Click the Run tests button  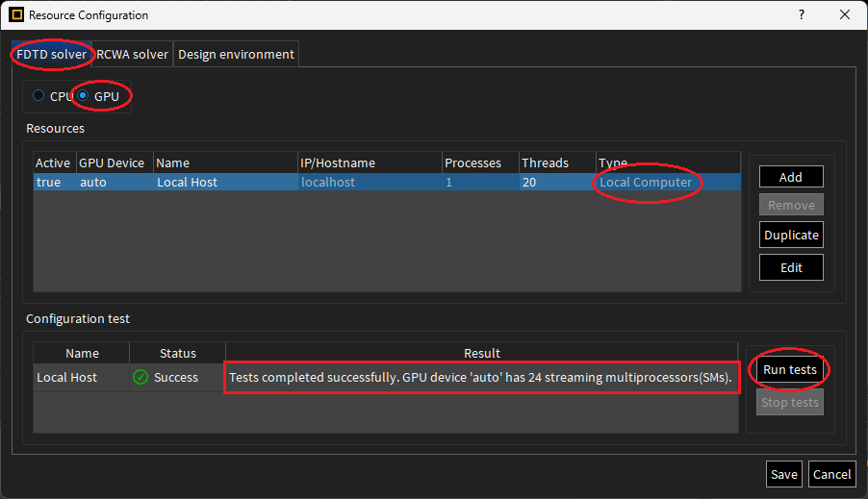(790, 370)
